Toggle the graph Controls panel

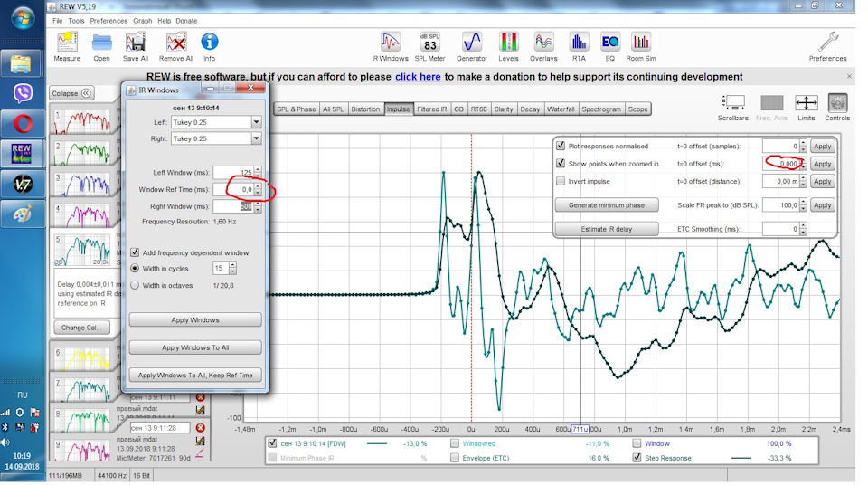(837, 103)
